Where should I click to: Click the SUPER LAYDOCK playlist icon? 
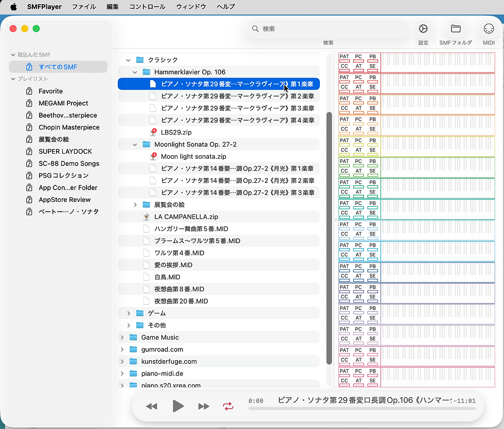pyautogui.click(x=29, y=152)
